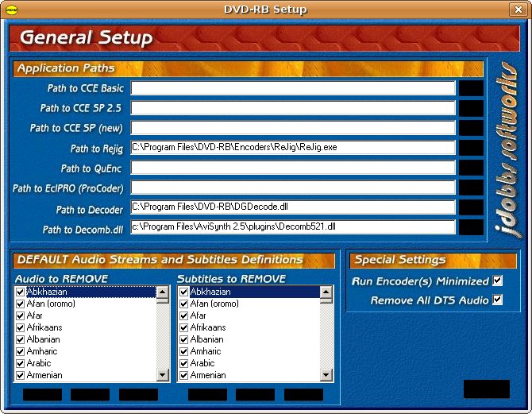The width and height of the screenshot is (532, 414).
Task: Select Amharic text in Audio to REMOVE list
Action: [x=42, y=351]
